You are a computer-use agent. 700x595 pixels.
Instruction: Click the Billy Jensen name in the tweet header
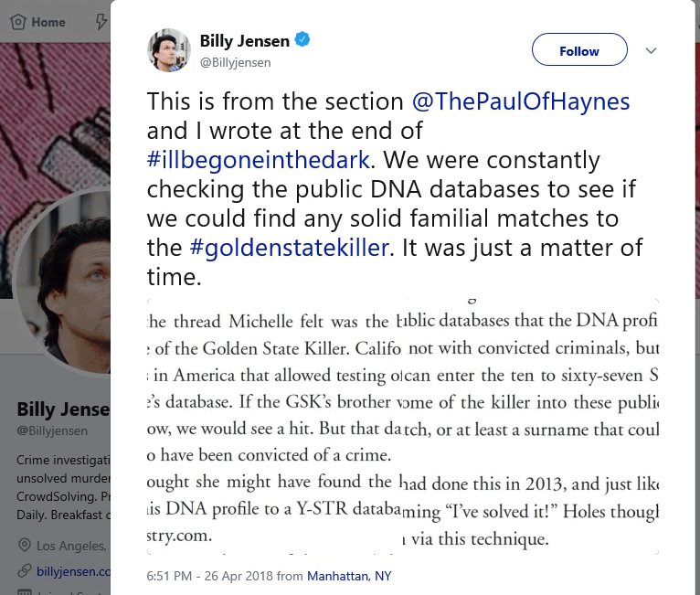pos(244,41)
